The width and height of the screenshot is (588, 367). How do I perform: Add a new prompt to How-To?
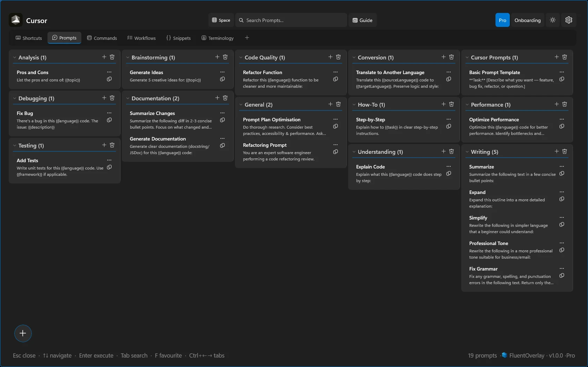443,104
